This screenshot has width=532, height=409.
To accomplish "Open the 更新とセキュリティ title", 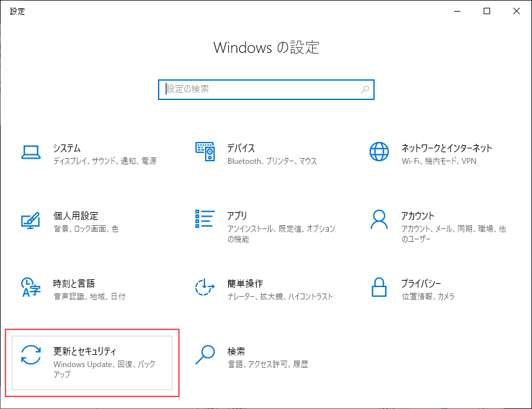I will point(84,352).
